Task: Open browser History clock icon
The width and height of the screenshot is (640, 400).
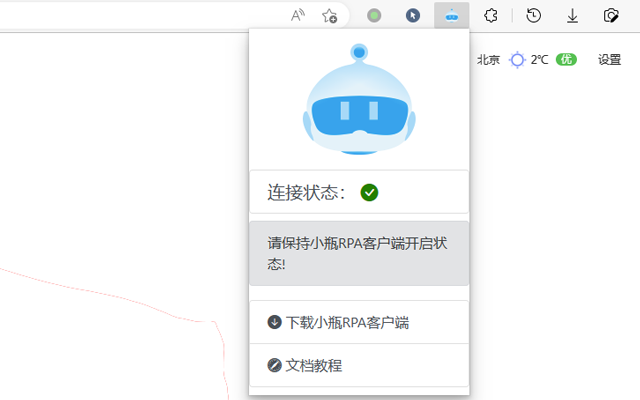Action: click(533, 16)
